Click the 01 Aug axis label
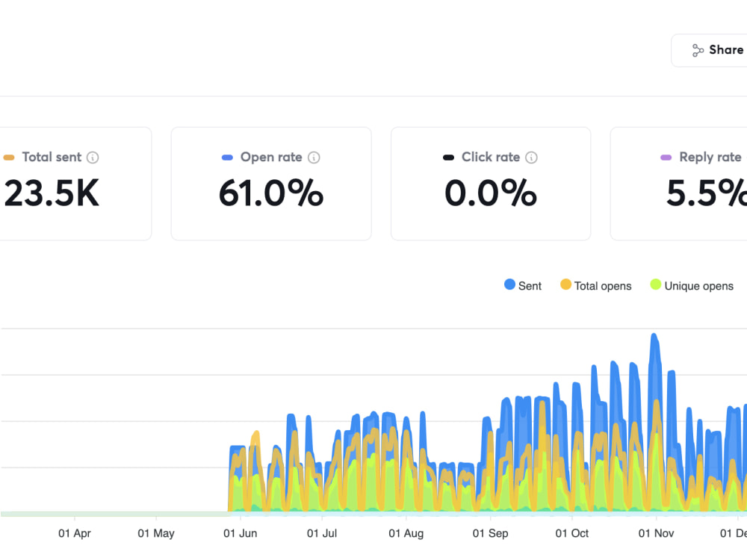This screenshot has width=747, height=560. 406,533
